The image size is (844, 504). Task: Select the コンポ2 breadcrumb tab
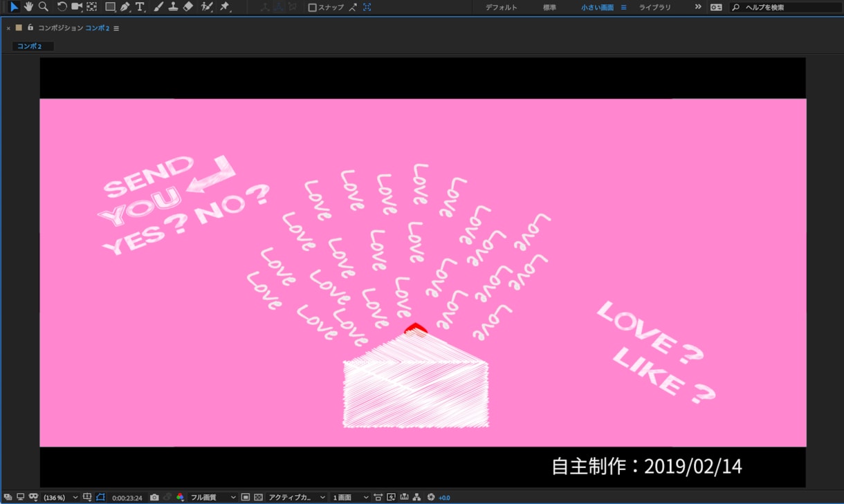33,46
